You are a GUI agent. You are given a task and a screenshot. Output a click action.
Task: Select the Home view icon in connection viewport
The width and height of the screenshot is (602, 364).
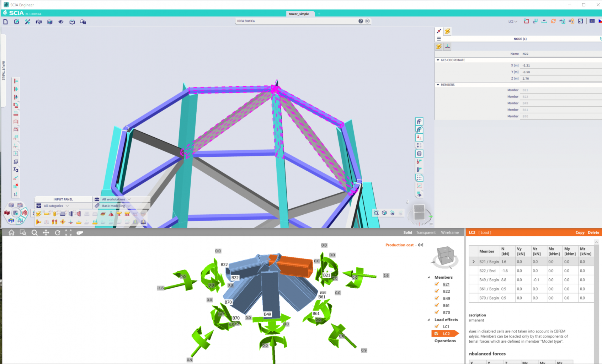[11, 232]
